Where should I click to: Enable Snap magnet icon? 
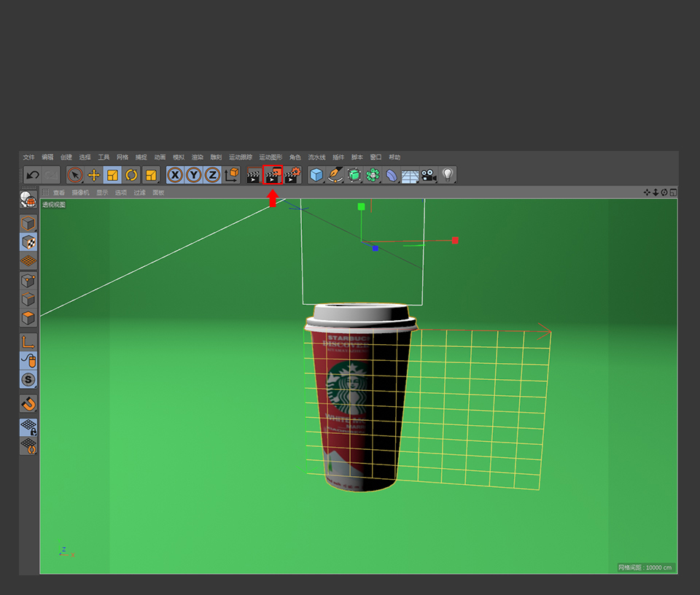point(28,403)
